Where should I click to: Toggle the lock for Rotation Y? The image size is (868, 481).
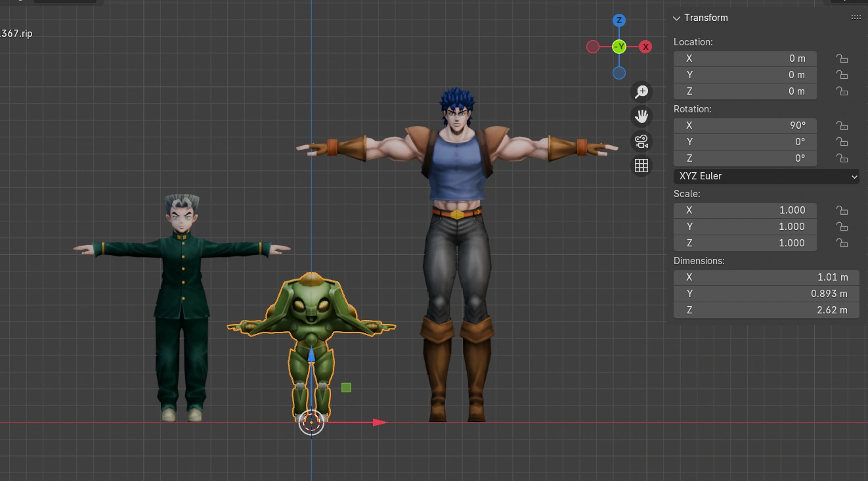point(842,142)
